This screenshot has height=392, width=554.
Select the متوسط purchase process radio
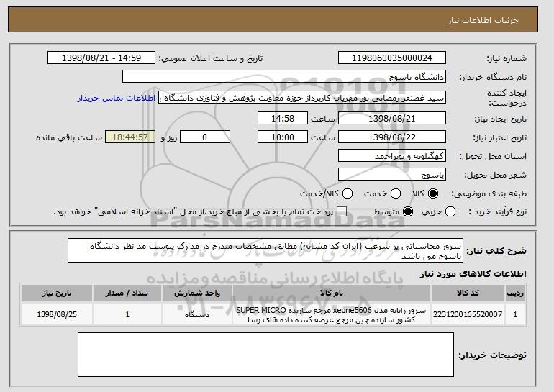[408, 212]
